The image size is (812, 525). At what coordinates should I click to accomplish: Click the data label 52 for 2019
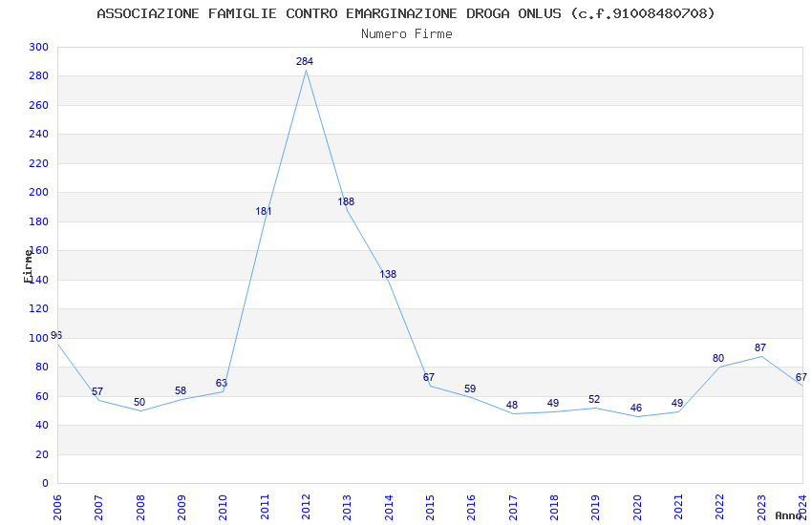click(x=594, y=399)
